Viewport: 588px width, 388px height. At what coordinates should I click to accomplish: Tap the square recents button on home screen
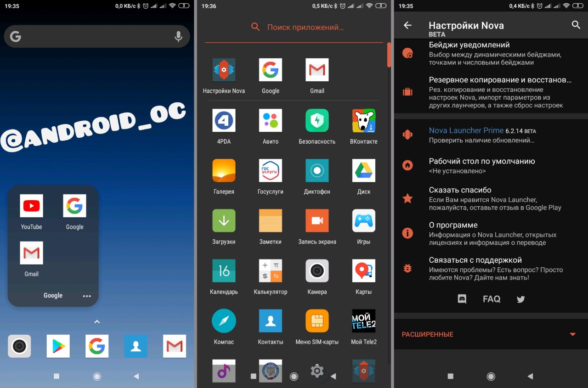click(57, 376)
